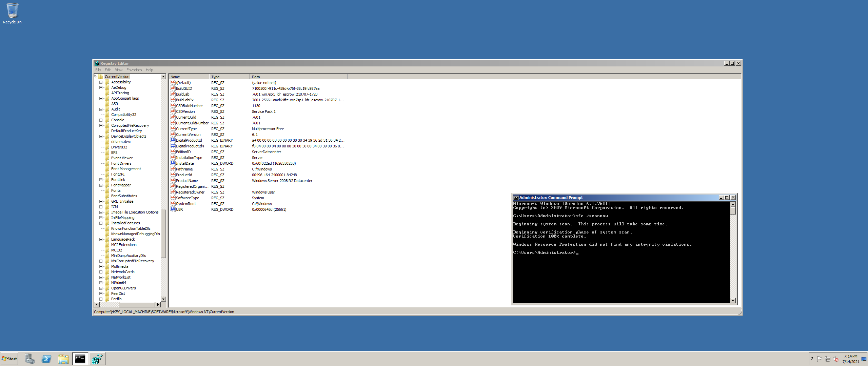Expand the FontLink registry key
Image resolution: width=868 pixels, height=366 pixels.
click(101, 180)
